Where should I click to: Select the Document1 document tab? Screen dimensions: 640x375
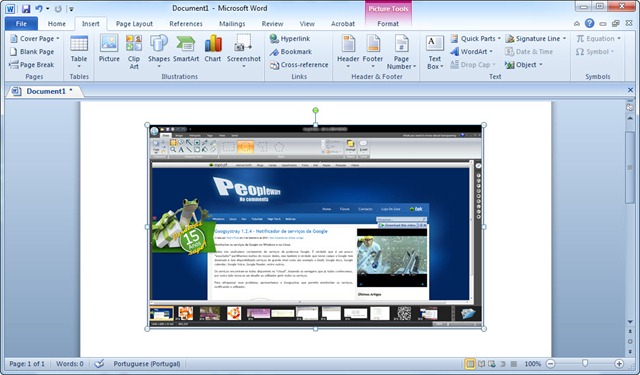coord(45,91)
